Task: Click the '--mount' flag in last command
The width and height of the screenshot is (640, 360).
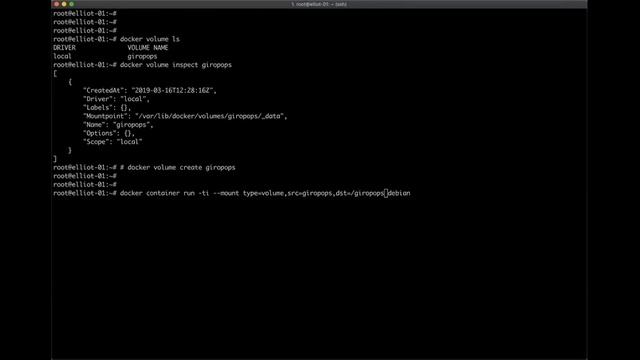Action: tap(226, 193)
